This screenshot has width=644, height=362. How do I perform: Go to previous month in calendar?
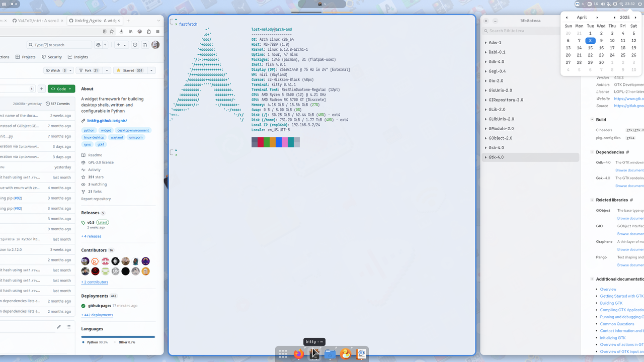(567, 18)
